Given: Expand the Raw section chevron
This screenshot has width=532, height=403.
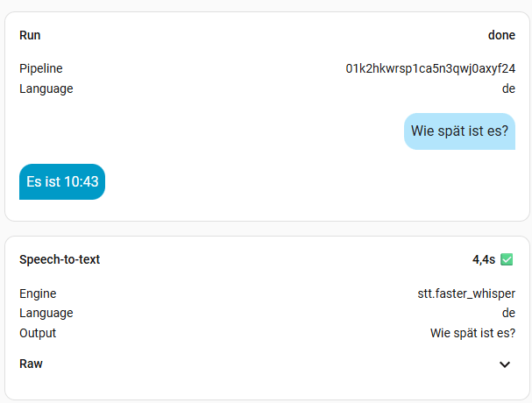Looking at the screenshot, I should tap(505, 364).
